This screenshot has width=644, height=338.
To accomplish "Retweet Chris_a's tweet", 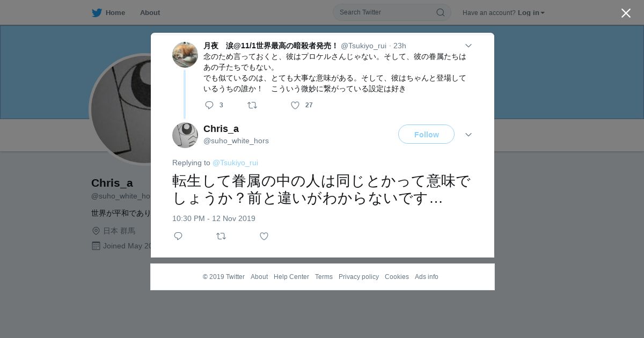I will click(221, 236).
